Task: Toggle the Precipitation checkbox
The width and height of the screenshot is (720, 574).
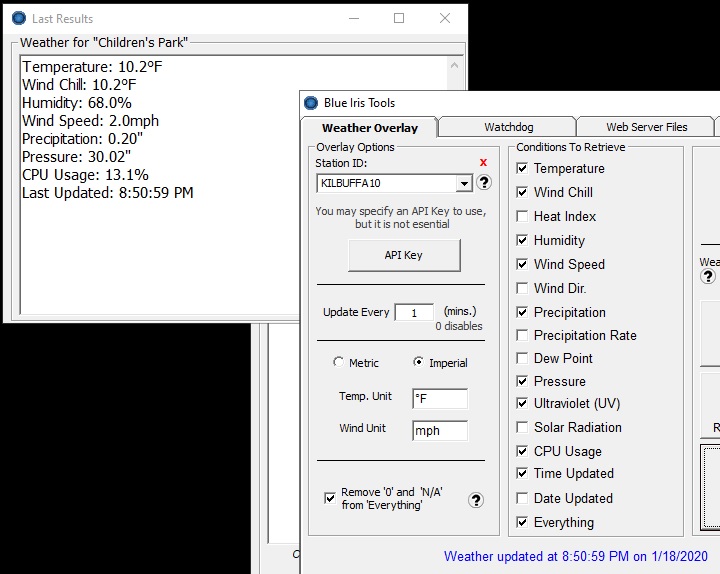Action: pos(522,312)
